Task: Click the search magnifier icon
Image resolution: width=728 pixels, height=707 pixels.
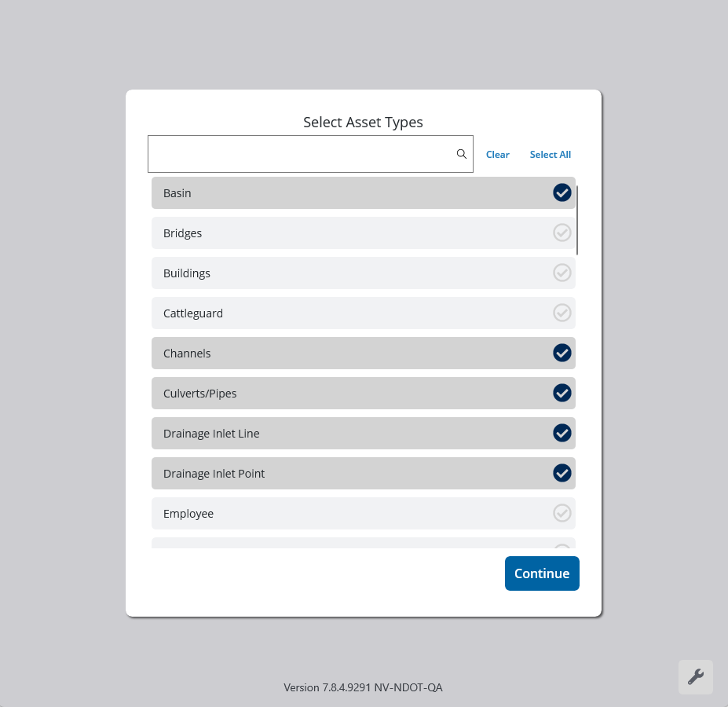Action: point(462,154)
